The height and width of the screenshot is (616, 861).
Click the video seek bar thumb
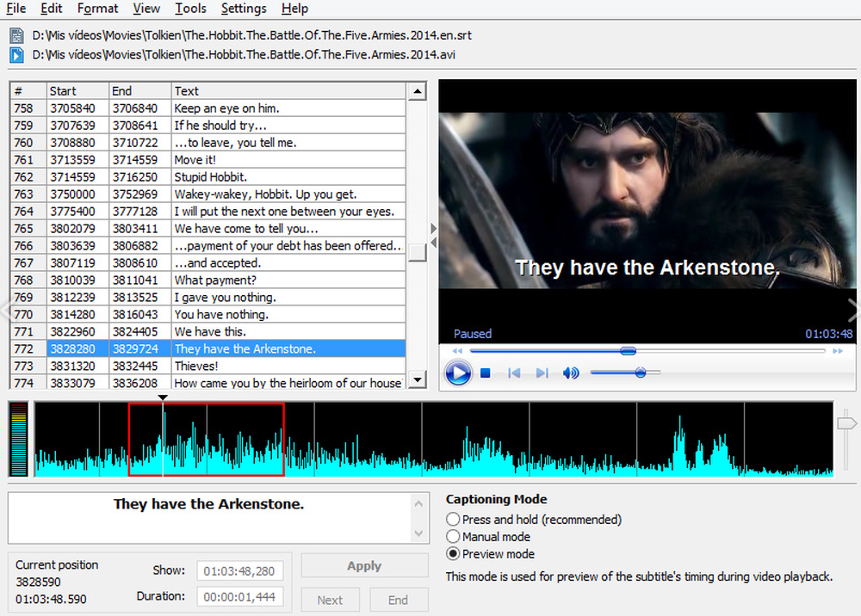coord(629,351)
